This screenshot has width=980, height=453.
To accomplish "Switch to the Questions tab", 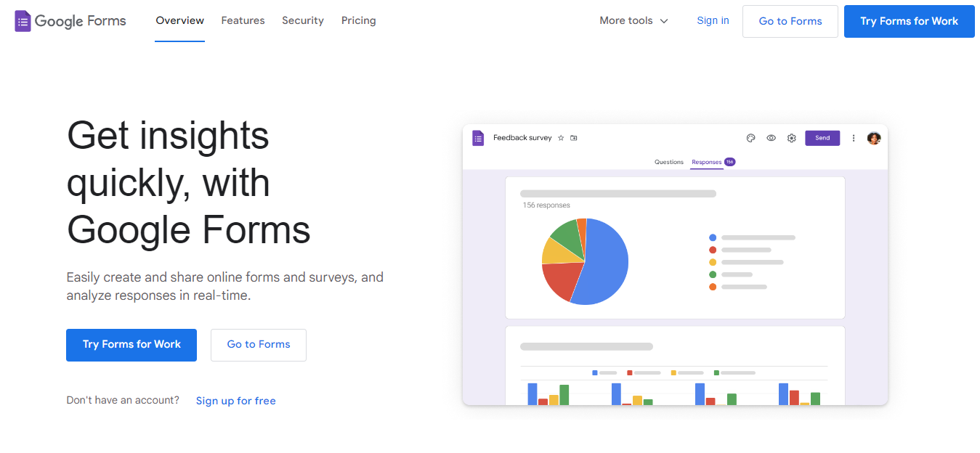I will pyautogui.click(x=669, y=162).
